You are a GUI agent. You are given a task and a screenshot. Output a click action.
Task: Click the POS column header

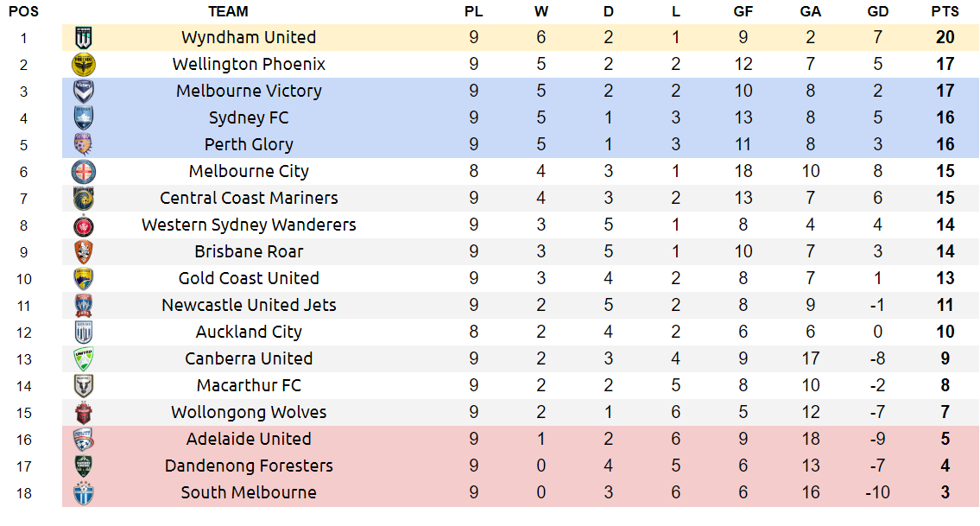[x=23, y=11]
